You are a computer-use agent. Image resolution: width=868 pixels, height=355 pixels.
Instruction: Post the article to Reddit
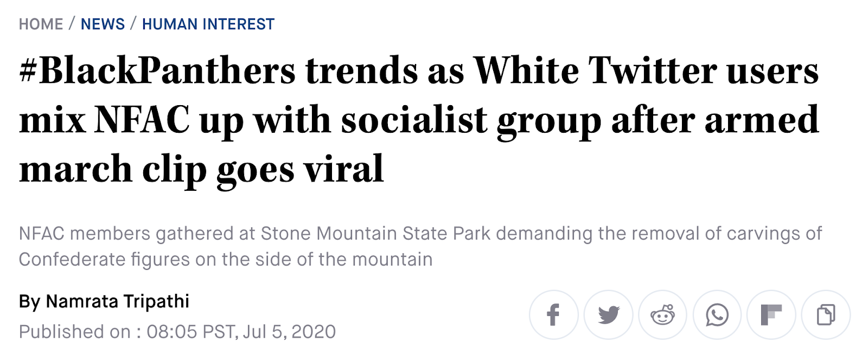(x=662, y=315)
